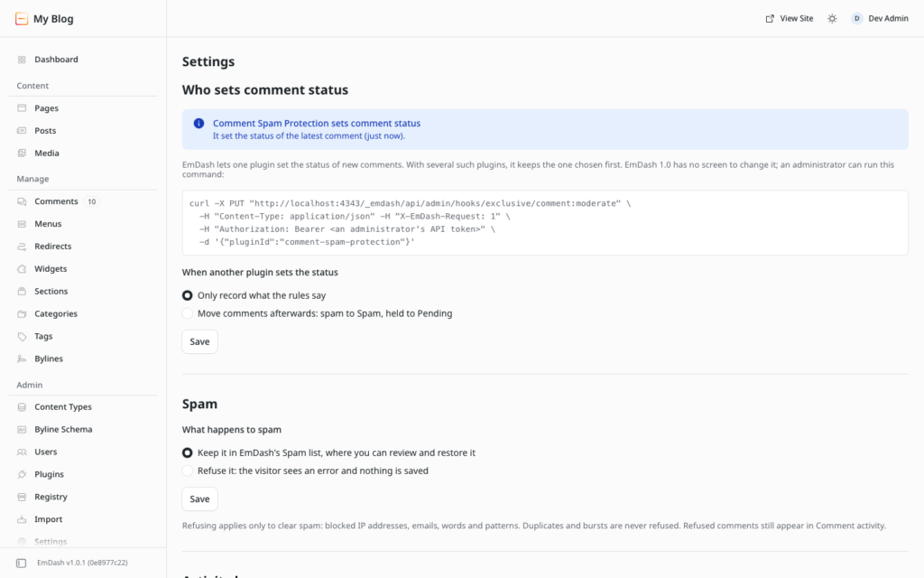The height and width of the screenshot is (578, 924).
Task: Click the "Who sets comment status" heading
Action: coord(265,89)
